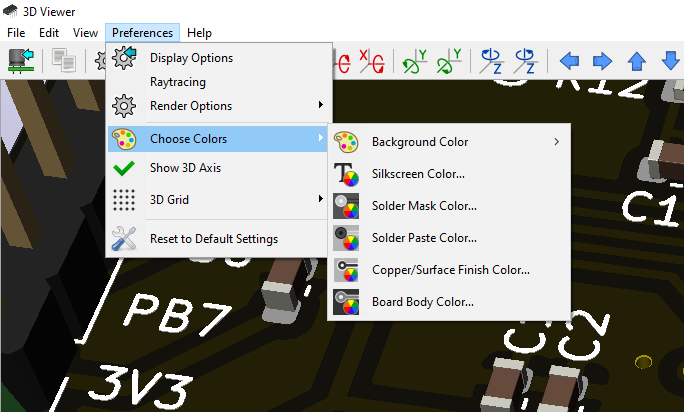The width and height of the screenshot is (684, 412).
Task: Expand the 3D Grid submenu arrow
Action: click(321, 199)
